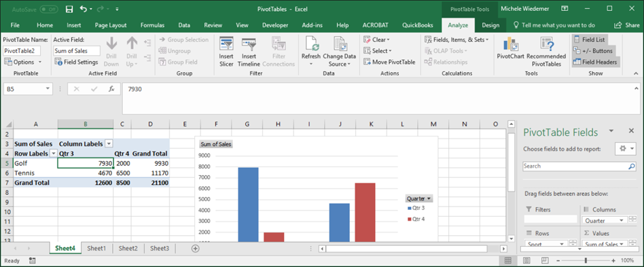Open Customize Quick Access Toolbar dropdown
Viewport: 644px width, 267px height.
click(118, 9)
